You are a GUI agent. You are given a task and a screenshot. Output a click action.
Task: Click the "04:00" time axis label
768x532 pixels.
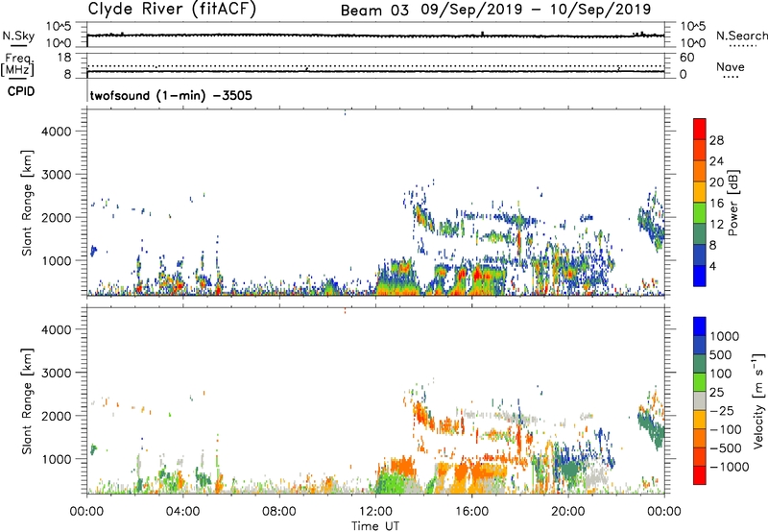click(182, 512)
